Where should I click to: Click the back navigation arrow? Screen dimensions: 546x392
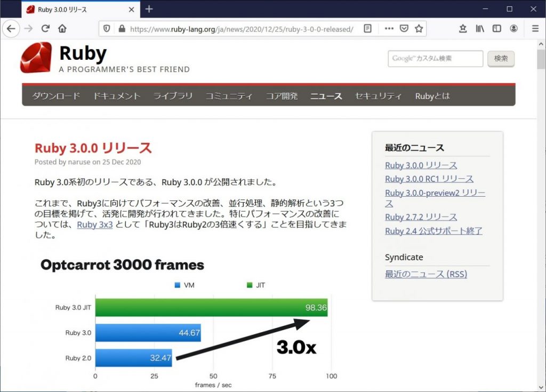coord(11,29)
